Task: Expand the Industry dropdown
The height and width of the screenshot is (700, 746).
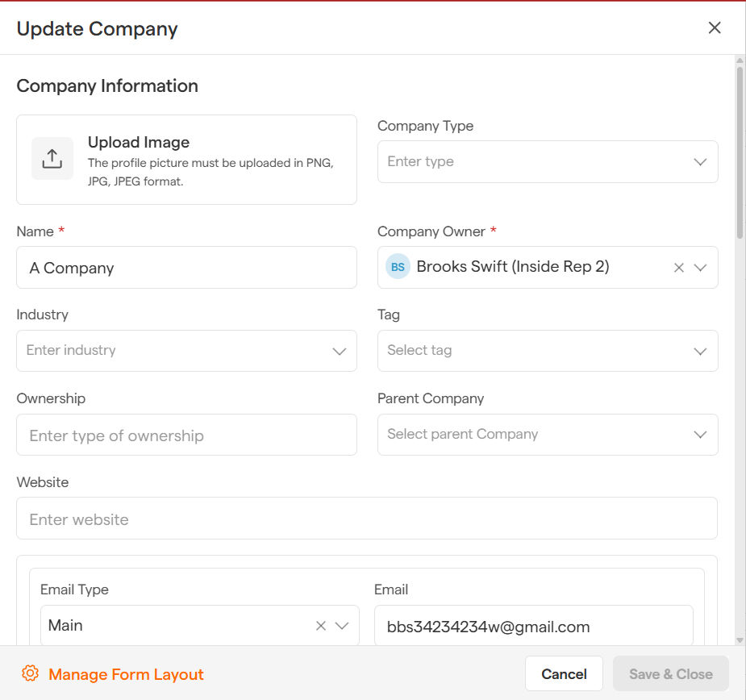Action: pos(340,352)
